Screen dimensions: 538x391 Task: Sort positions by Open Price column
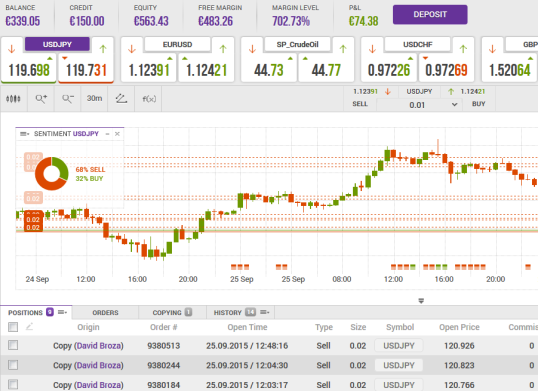[459, 327]
